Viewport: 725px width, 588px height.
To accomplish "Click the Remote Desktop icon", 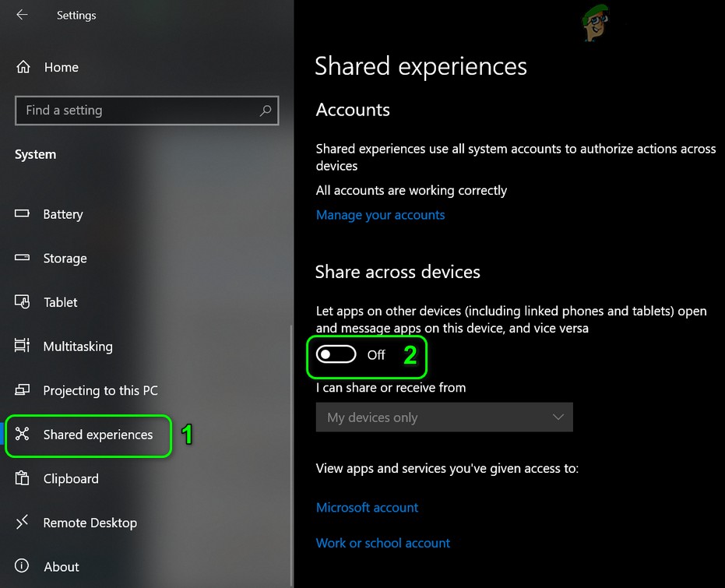I will pyautogui.click(x=23, y=523).
